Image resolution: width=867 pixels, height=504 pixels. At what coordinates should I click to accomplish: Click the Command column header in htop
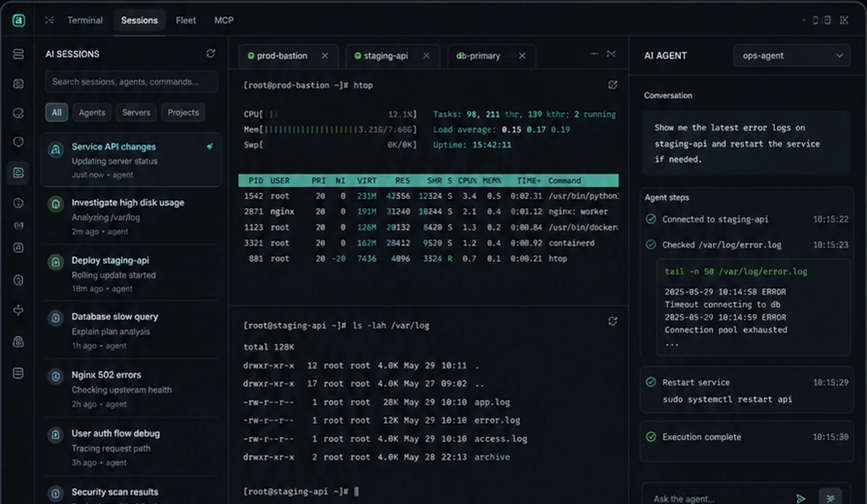(564, 180)
